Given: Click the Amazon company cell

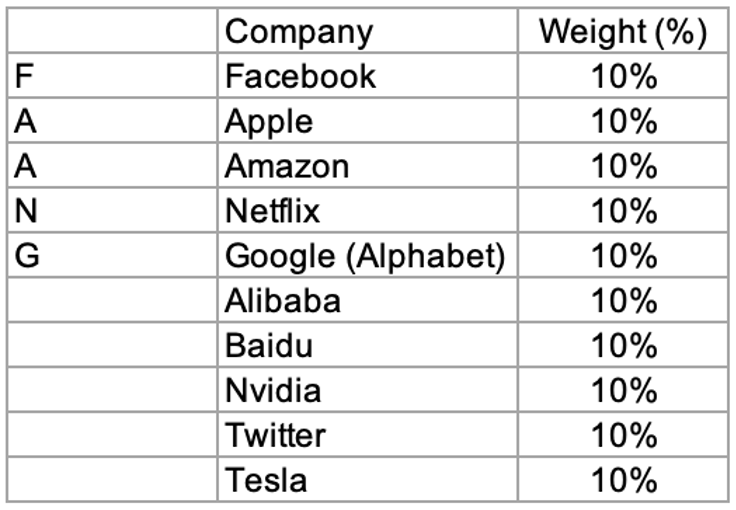Looking at the screenshot, I should pyautogui.click(x=287, y=166).
